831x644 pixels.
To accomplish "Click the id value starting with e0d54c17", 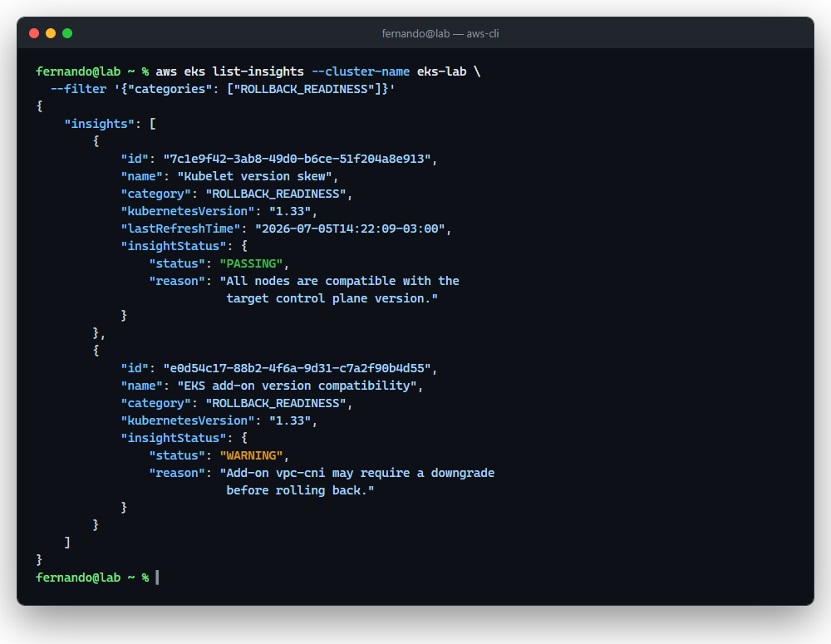I will click(297, 368).
